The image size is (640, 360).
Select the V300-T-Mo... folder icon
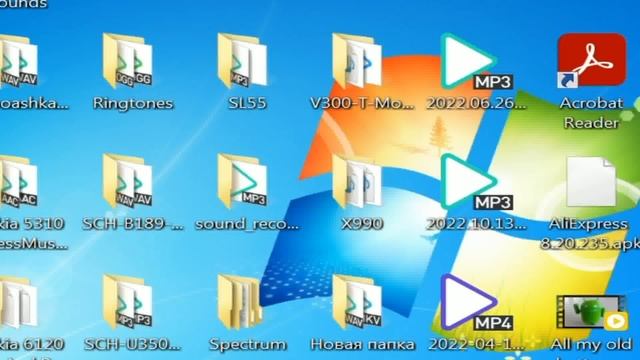[358, 61]
